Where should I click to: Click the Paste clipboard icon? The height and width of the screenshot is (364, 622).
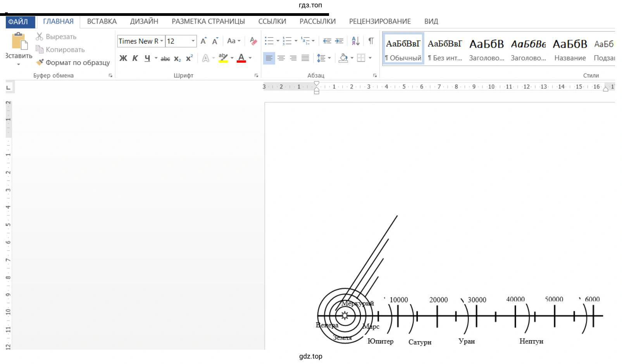tap(19, 41)
